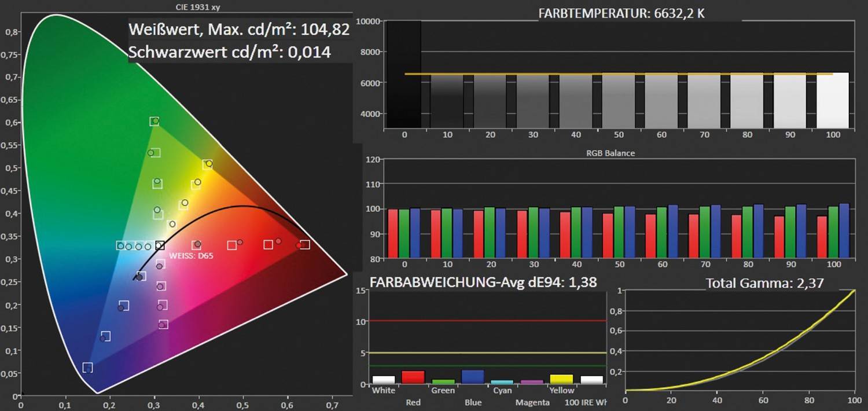
Task: Click the blue primary target square in the CIE diagram
Action: click(x=87, y=368)
